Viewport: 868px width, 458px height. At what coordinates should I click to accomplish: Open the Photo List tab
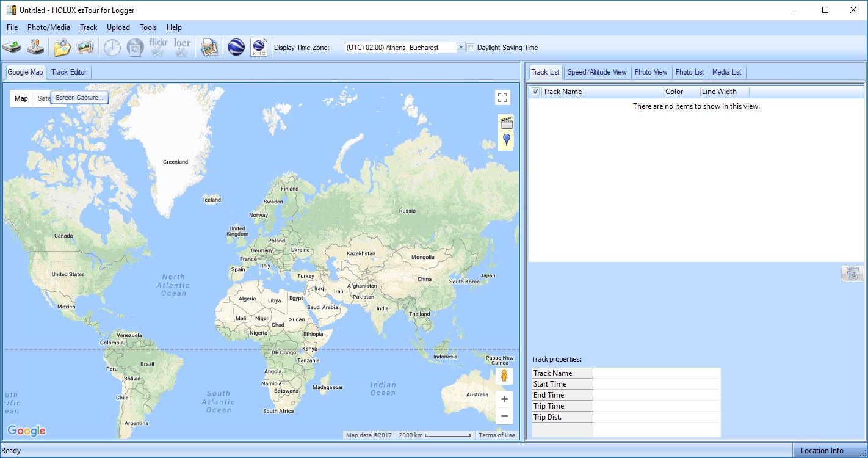click(690, 72)
